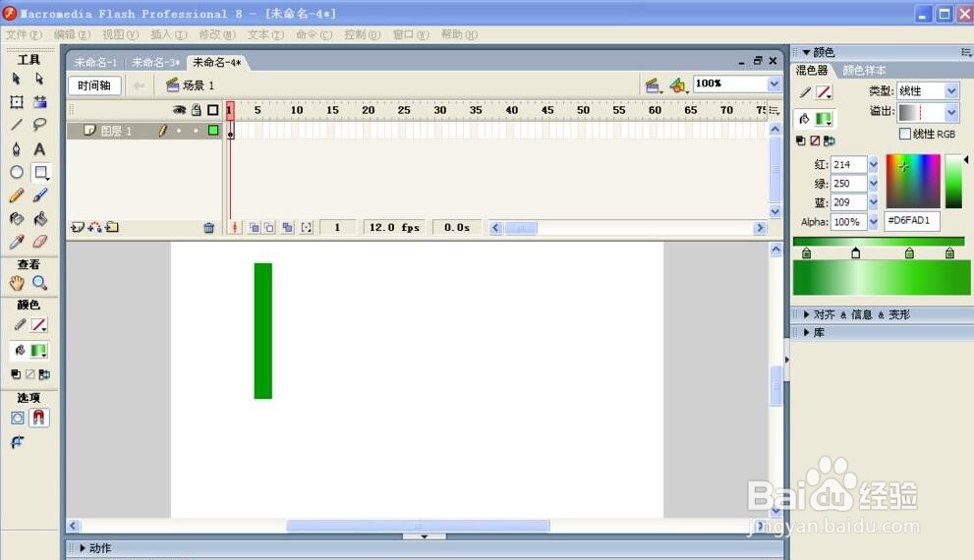This screenshot has height=560, width=974.
Task: Select the Selection arrow tool
Action: tap(16, 79)
